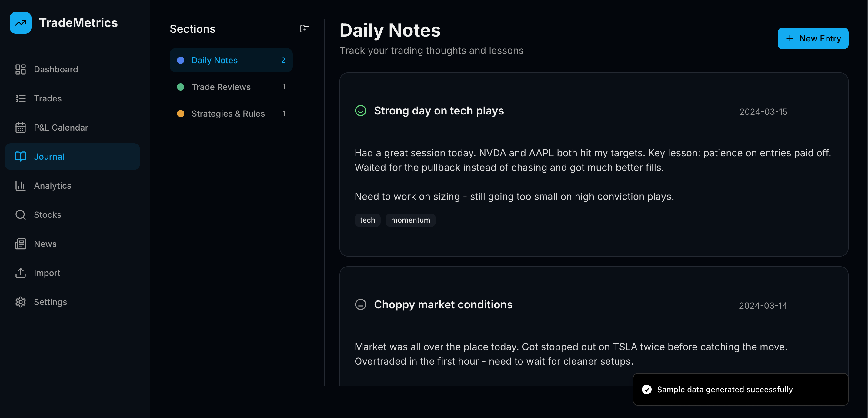Open the News section
This screenshot has width=868, height=418.
click(x=20, y=244)
